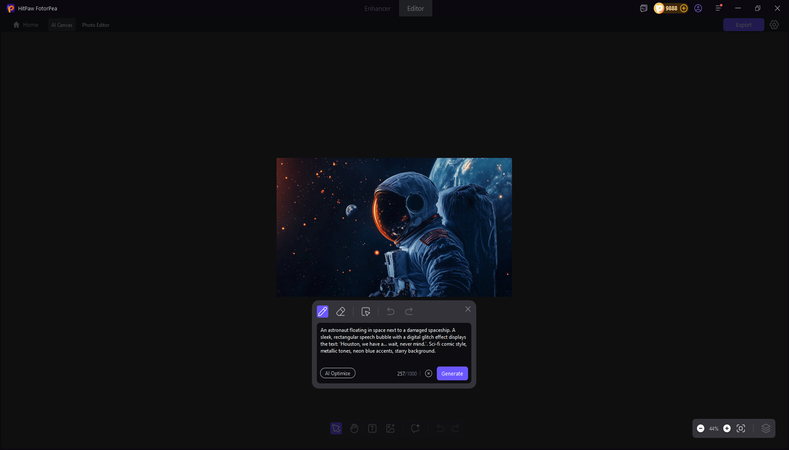Open the Photo Editor tab
Screen dimensions: 789x450
point(96,25)
